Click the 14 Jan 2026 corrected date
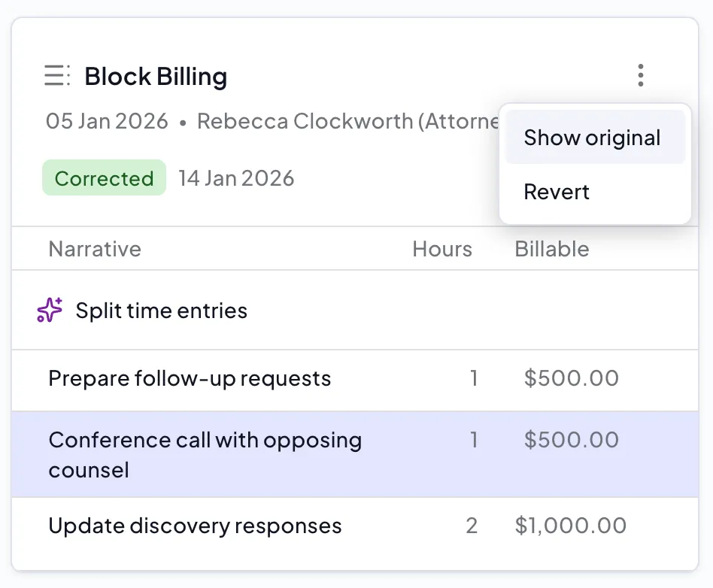The width and height of the screenshot is (713, 588). coord(236,178)
